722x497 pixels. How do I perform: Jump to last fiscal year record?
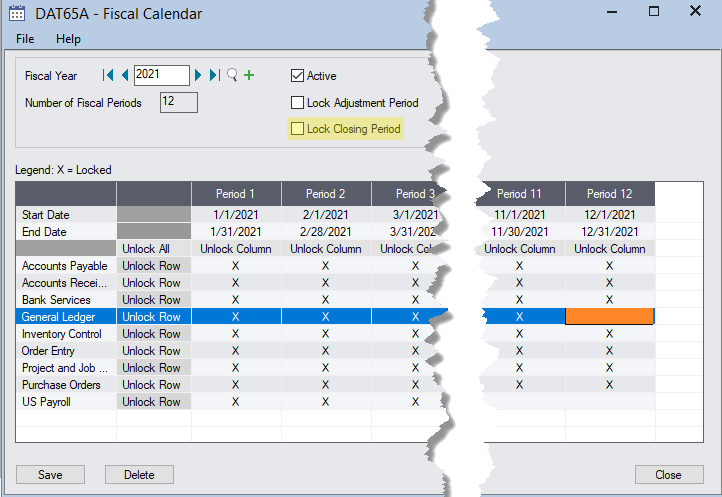215,75
